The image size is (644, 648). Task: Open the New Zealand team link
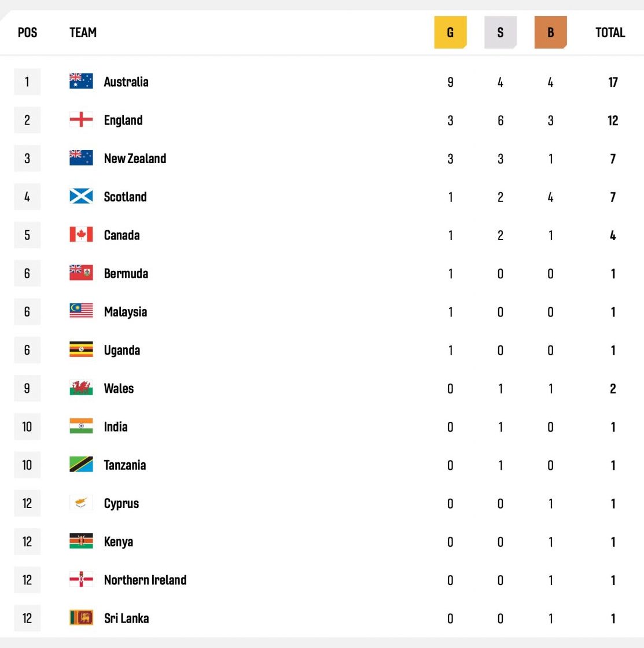pos(135,159)
